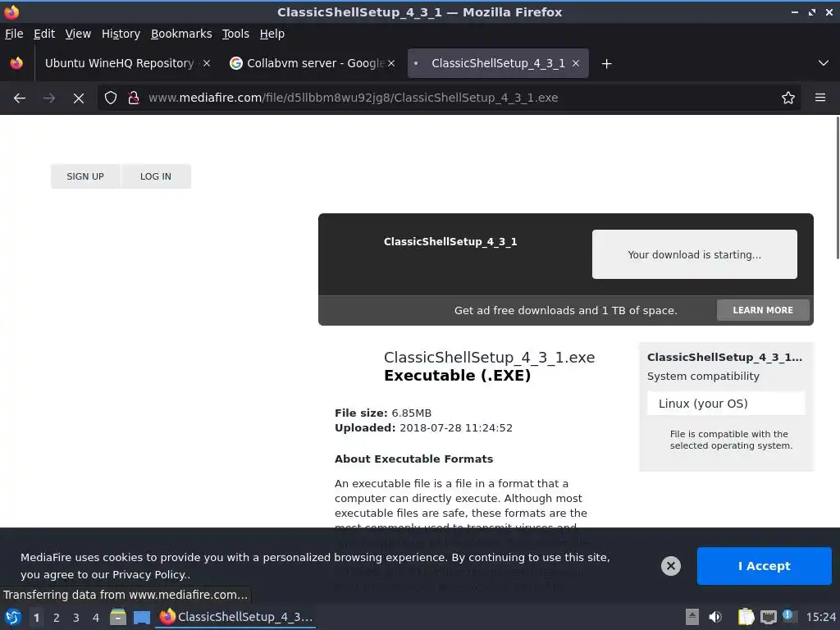Open the Tools menu
Screen dimensions: 840x630
[x=235, y=34]
